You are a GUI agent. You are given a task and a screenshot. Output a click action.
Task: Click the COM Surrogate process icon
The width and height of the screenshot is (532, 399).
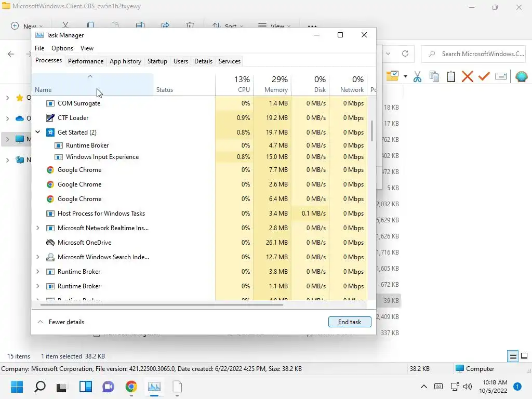coord(50,103)
